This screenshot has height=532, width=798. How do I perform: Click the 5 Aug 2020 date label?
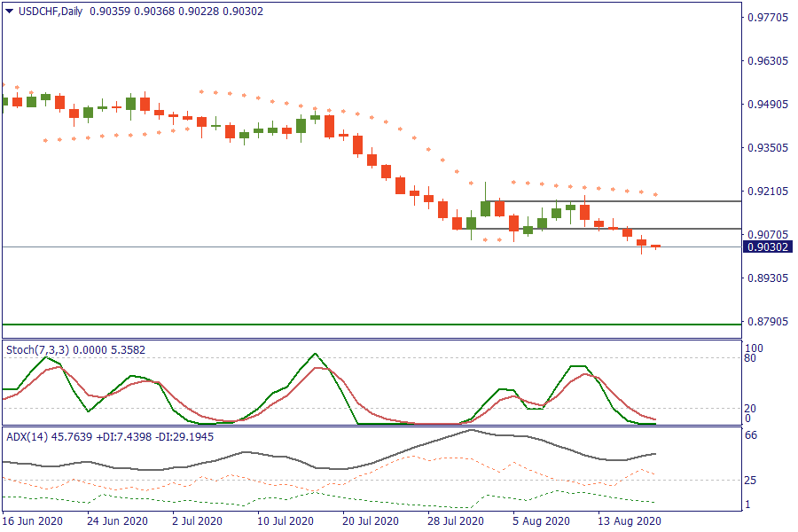542,521
